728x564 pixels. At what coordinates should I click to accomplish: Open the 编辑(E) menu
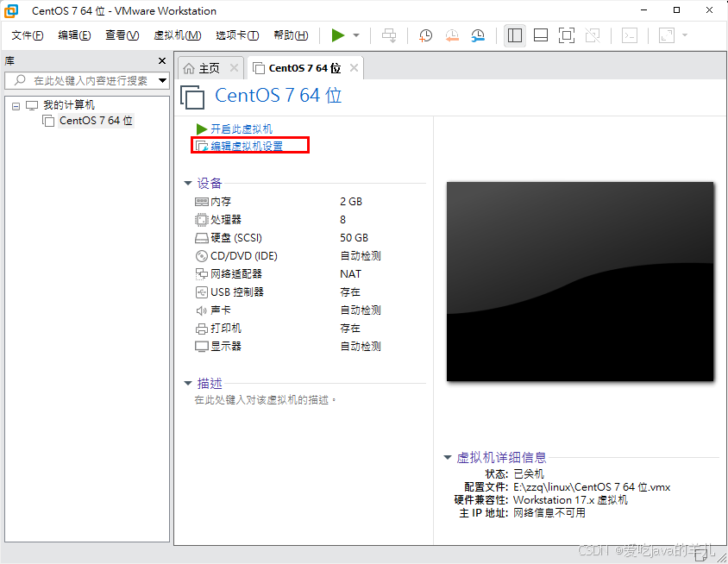click(74, 35)
